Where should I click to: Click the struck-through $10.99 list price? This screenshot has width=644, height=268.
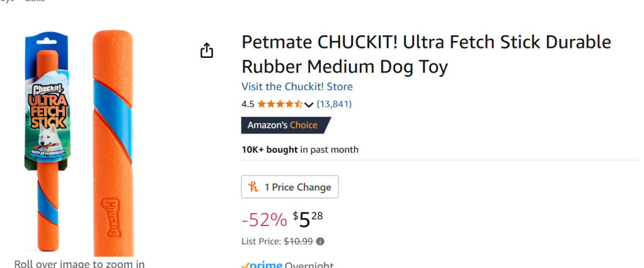click(x=299, y=242)
